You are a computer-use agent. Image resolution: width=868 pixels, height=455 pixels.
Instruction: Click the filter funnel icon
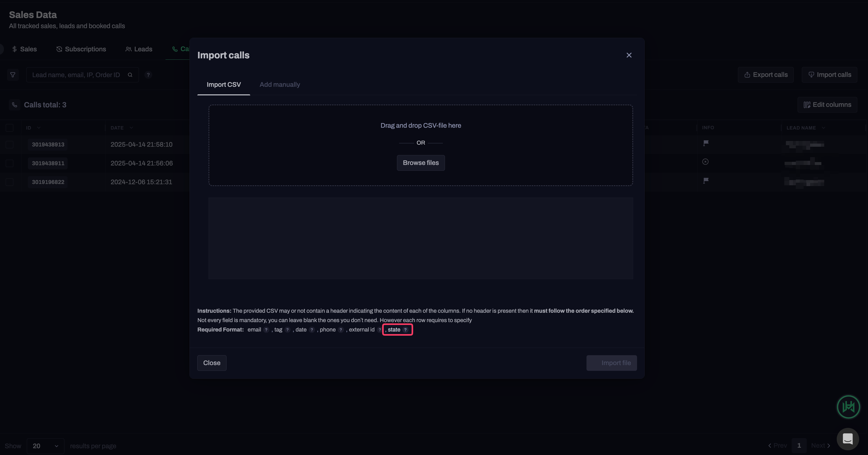tap(13, 75)
